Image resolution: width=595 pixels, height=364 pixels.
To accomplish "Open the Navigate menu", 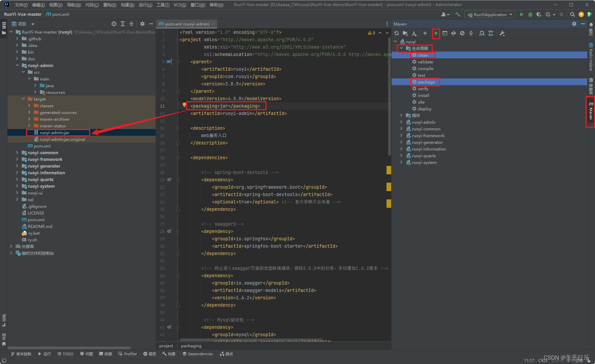I will [x=74, y=5].
